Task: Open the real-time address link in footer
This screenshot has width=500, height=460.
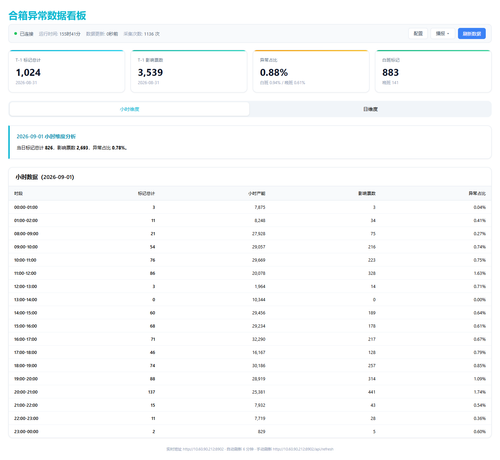Action: tap(203, 449)
